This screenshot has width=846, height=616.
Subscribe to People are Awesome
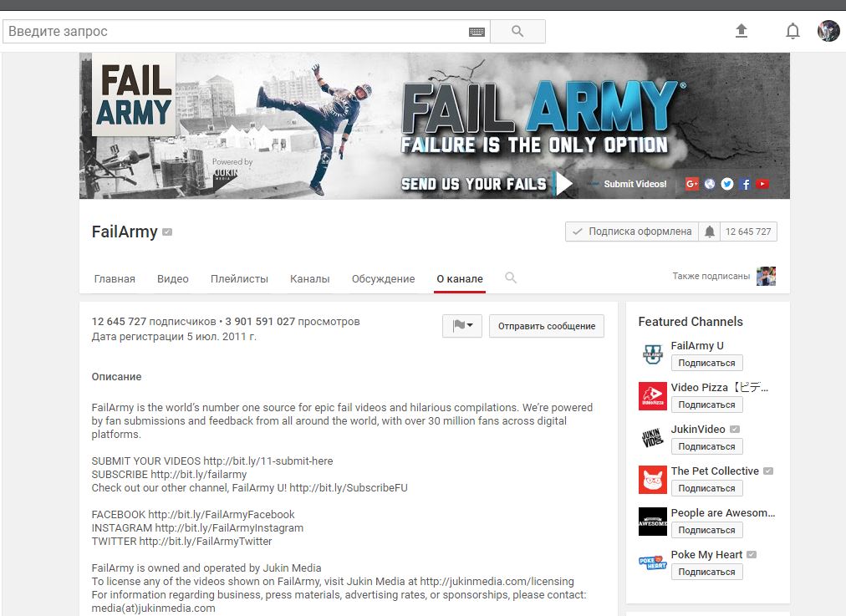pos(706,530)
